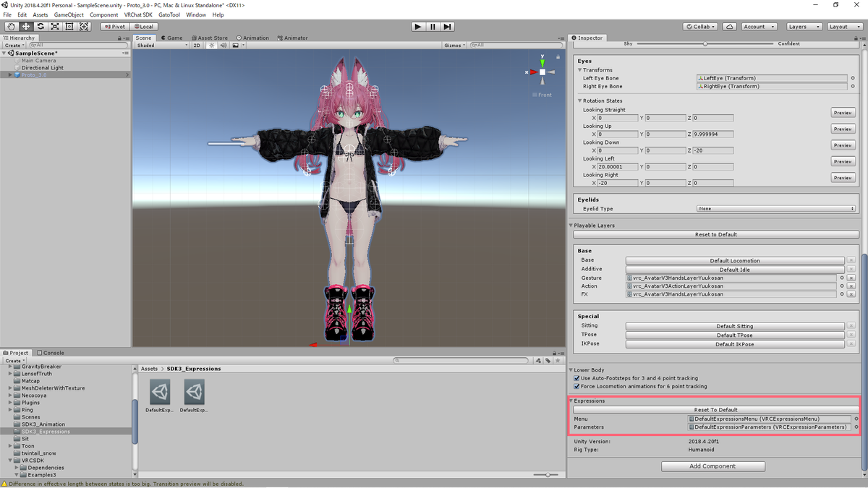Collapse the Rotation States foldout
This screenshot has width=868, height=488.
tap(580, 100)
